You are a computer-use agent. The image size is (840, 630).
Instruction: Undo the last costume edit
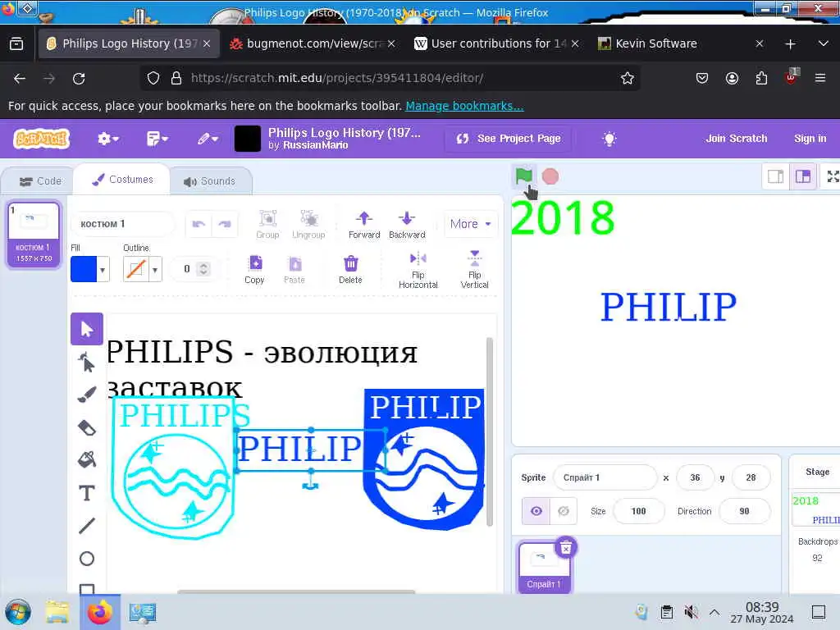[x=199, y=224]
